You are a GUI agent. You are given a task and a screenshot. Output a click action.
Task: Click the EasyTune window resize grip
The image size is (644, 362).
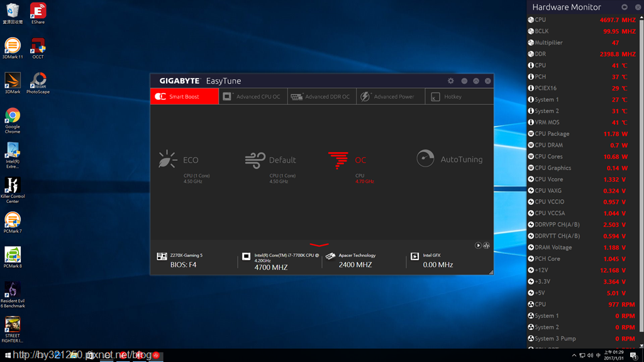(x=491, y=272)
